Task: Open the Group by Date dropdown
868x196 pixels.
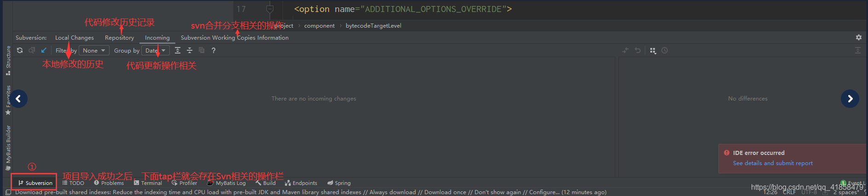Action: (155, 50)
